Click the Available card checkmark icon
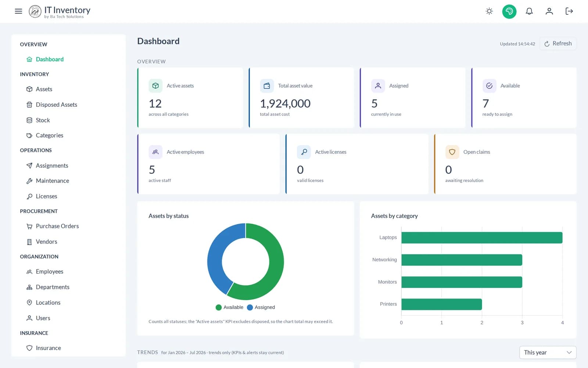This screenshot has height=368, width=588. click(489, 86)
